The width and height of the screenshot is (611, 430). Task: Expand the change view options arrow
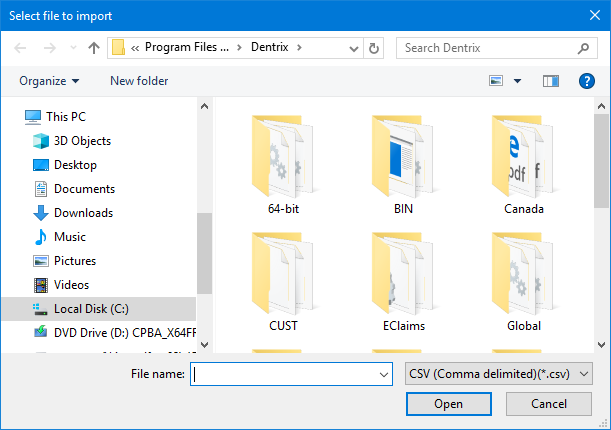(517, 81)
